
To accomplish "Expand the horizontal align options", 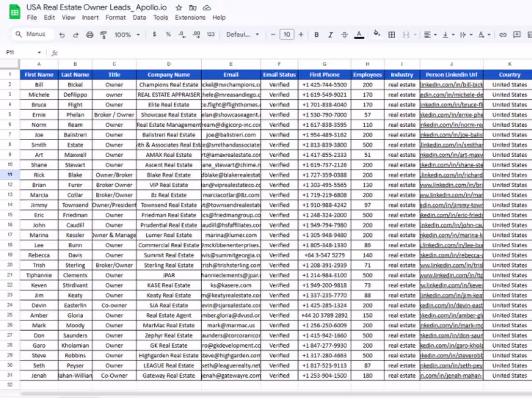I will (435, 35).
